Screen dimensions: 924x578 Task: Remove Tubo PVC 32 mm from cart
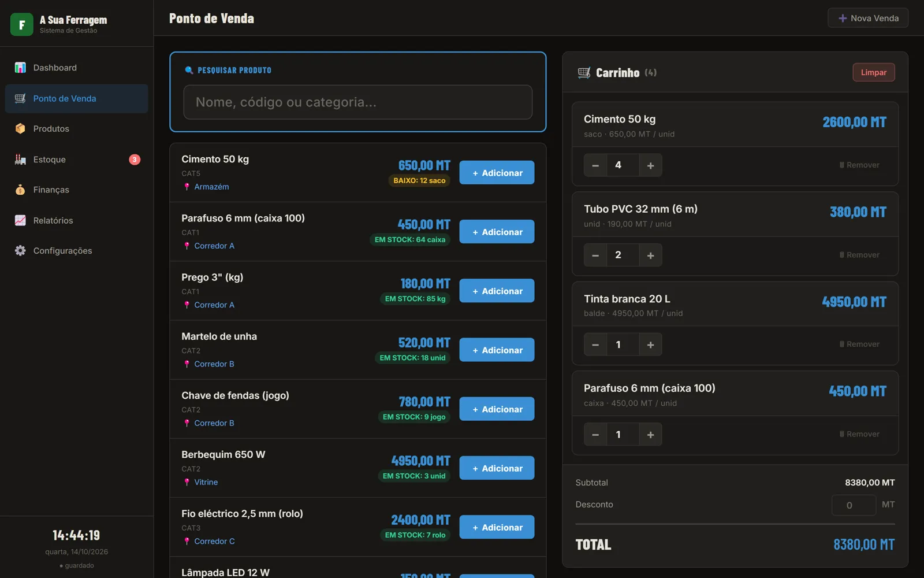pos(859,255)
